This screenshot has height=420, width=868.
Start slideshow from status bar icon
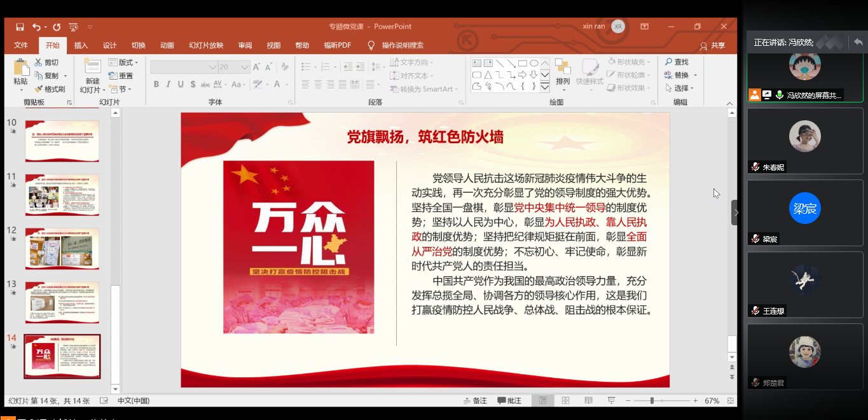click(x=611, y=401)
